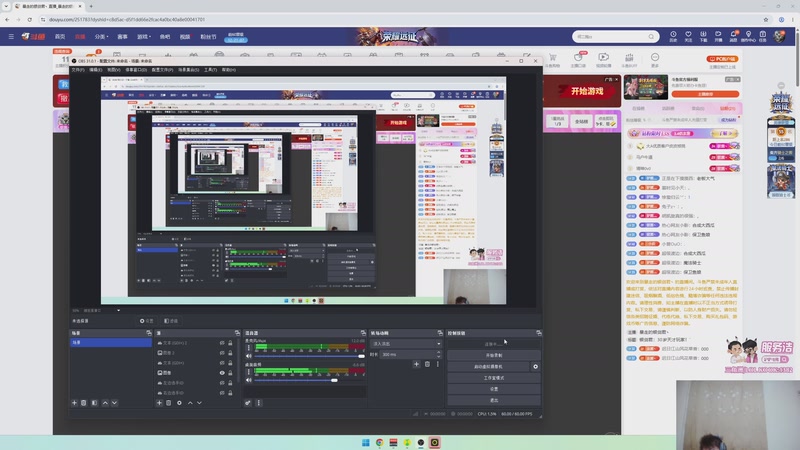Open mixer three-dot menu at panel bottom
Viewport: 800px width, 450px height.
tap(259, 403)
